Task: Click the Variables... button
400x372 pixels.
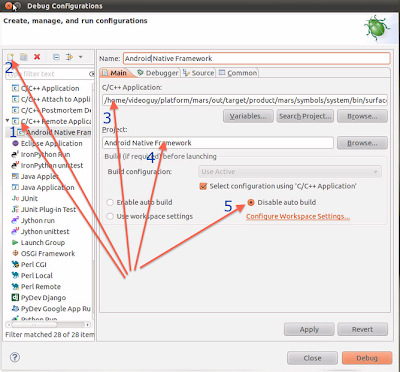Action: 248,116
